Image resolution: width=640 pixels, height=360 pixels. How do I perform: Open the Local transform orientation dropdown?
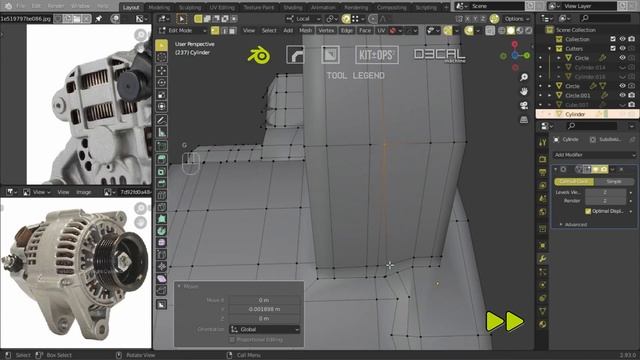coord(303,19)
